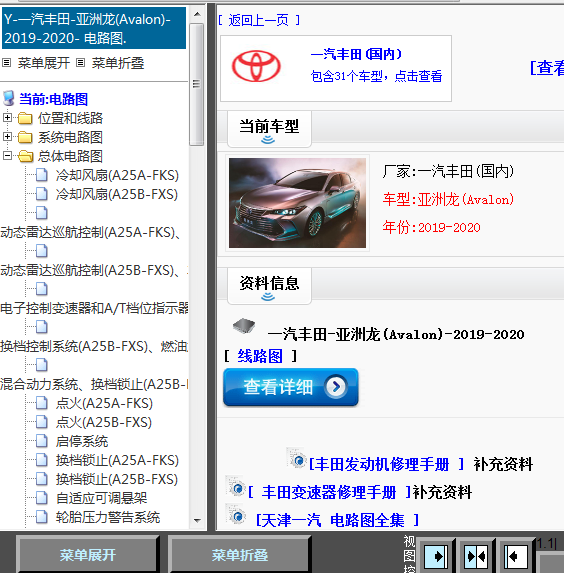
Task: Click the 返回上一页 link
Action: [x=259, y=20]
